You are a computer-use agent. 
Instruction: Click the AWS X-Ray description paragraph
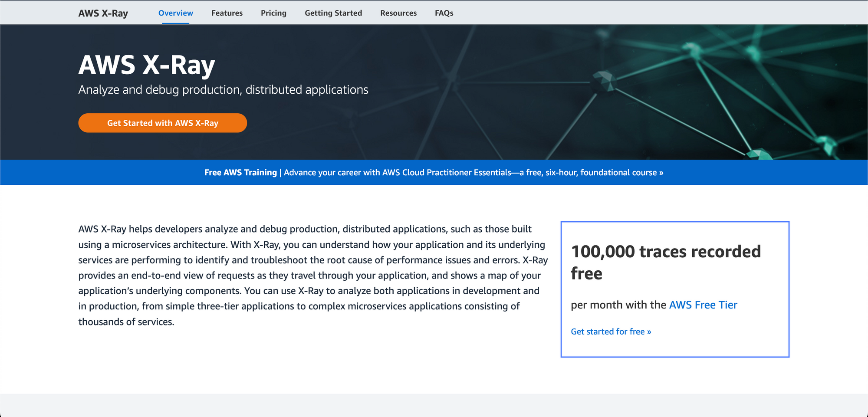(312, 275)
